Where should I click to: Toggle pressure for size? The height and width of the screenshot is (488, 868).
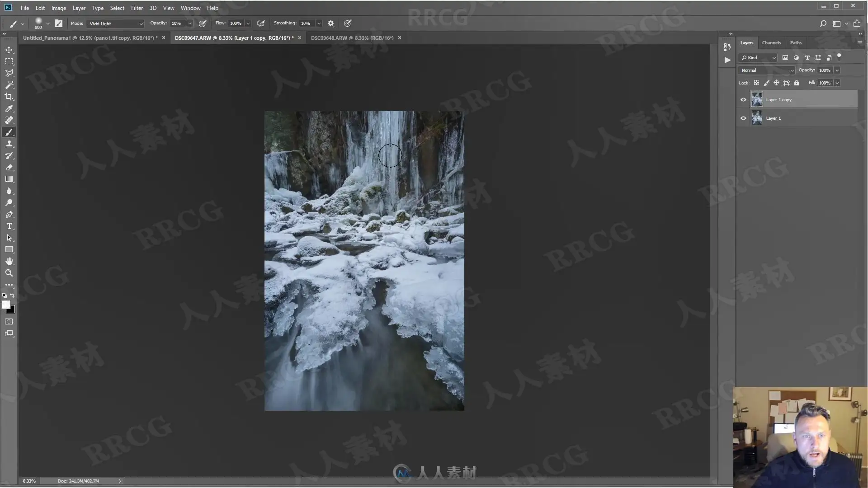click(347, 23)
